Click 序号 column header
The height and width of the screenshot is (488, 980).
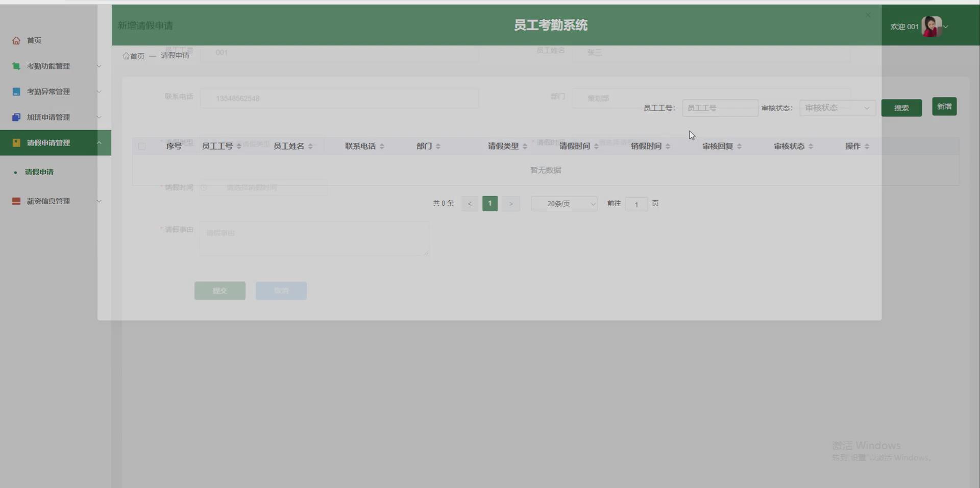tap(174, 146)
